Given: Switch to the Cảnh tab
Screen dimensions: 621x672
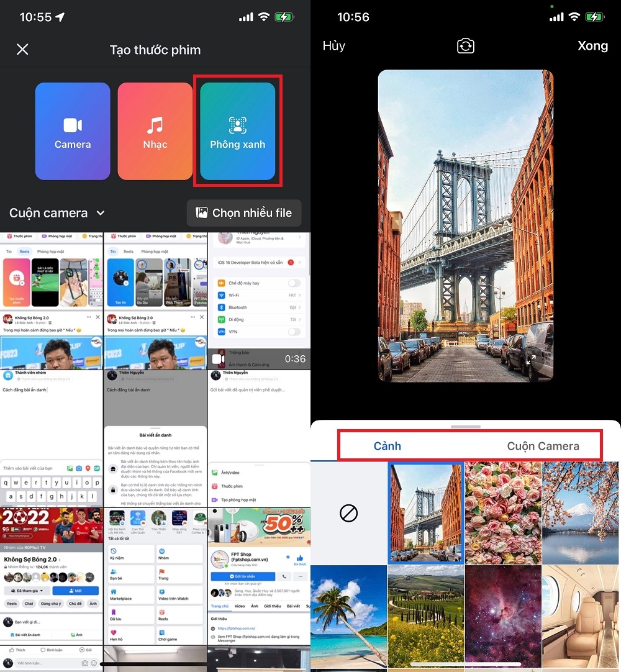Looking at the screenshot, I should 386,445.
